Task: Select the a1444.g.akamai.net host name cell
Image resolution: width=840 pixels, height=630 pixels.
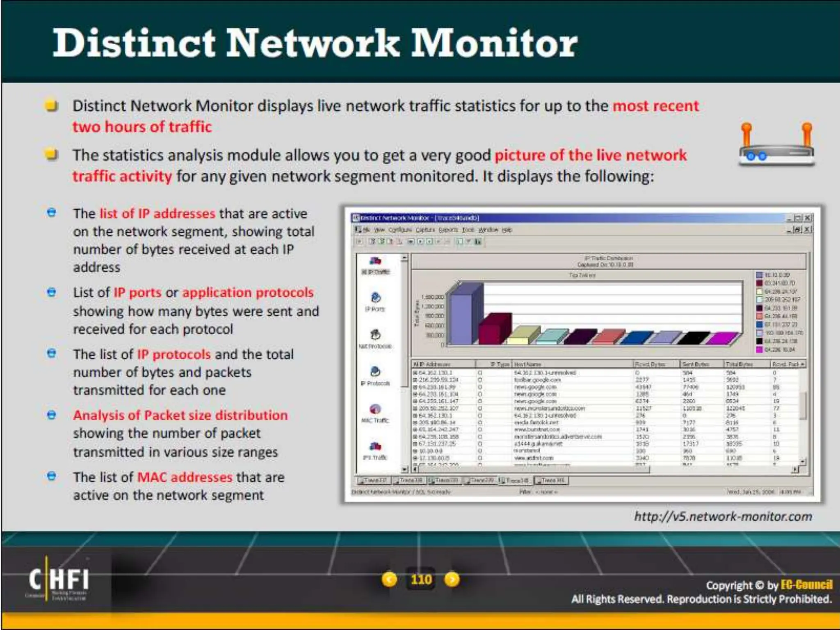Action: click(x=538, y=443)
